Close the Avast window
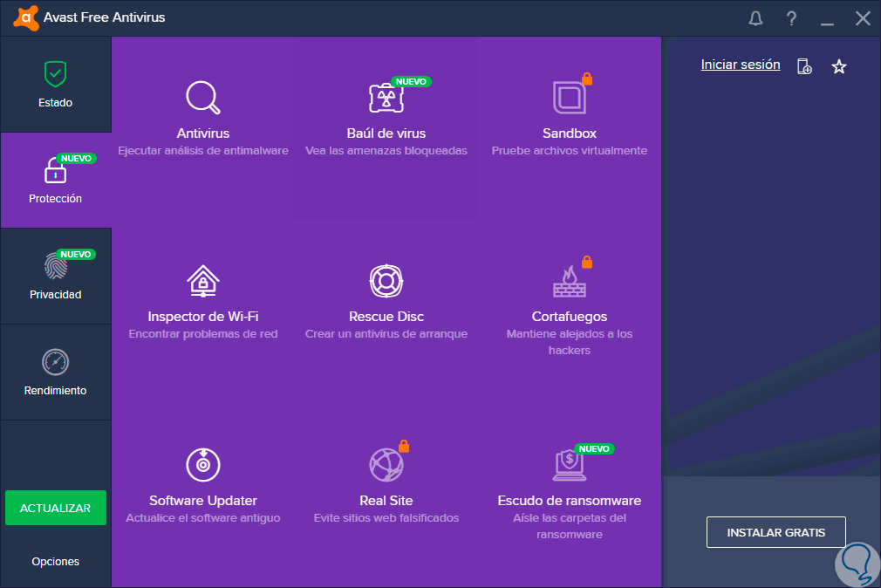The image size is (881, 588). coord(863,18)
